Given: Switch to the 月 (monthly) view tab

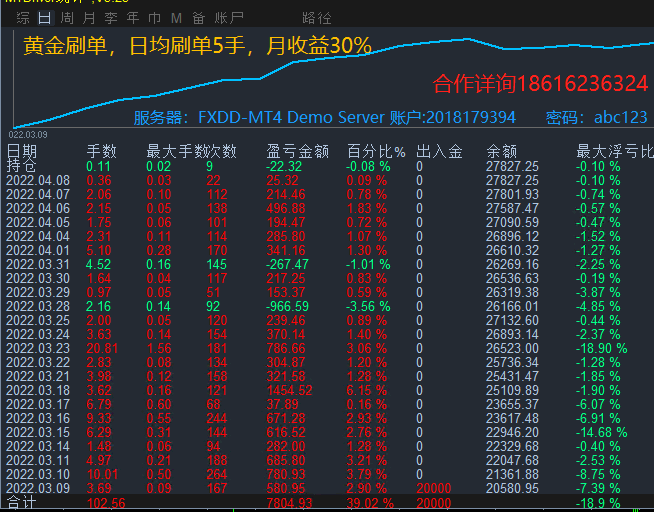Looking at the screenshot, I should 89,18.
